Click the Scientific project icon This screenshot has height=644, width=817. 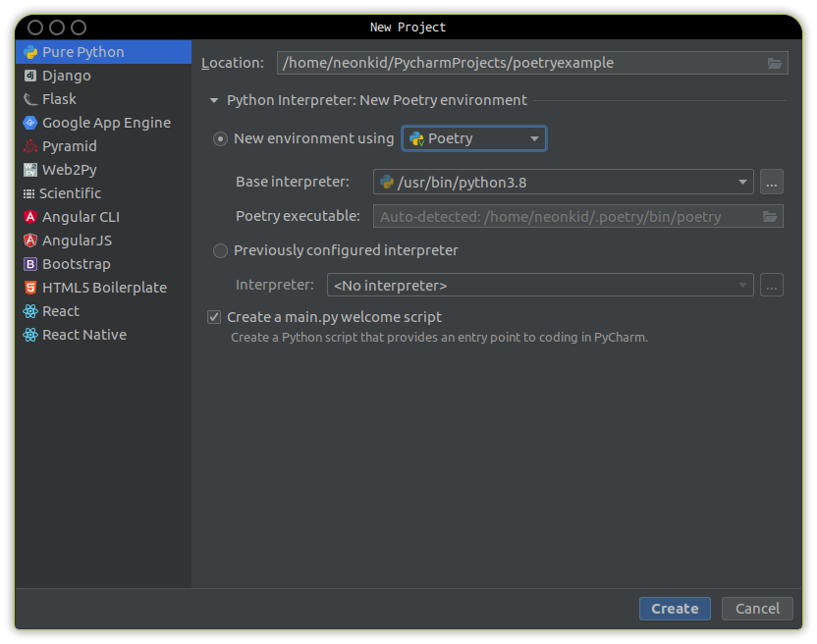click(29, 193)
